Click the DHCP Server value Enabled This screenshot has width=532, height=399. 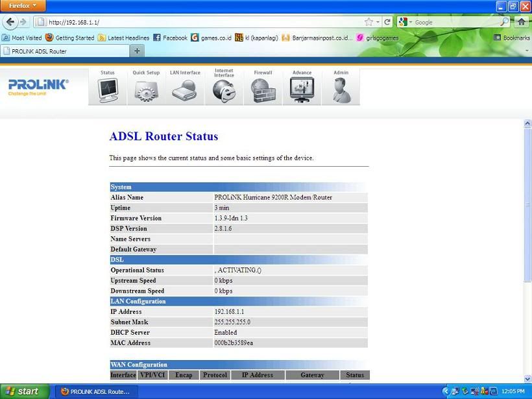(226, 332)
